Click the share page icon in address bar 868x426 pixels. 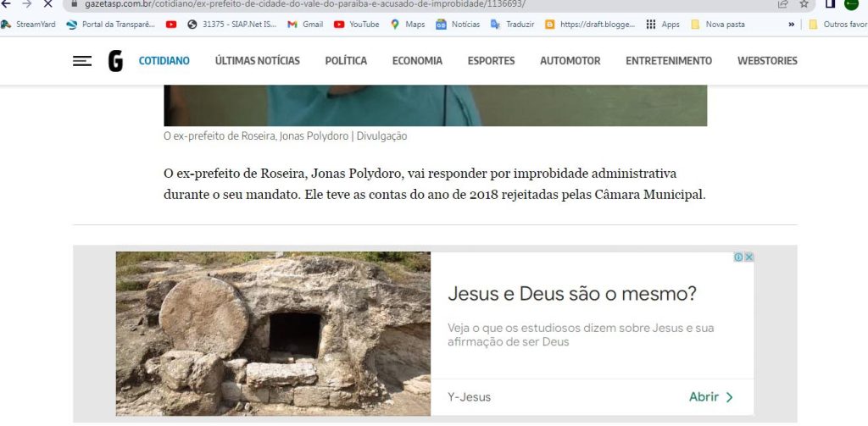pos(782,4)
